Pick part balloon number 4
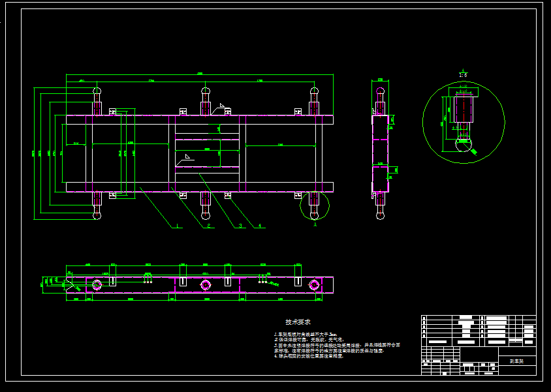The width and height of the screenshot is (551, 392). [x=260, y=226]
